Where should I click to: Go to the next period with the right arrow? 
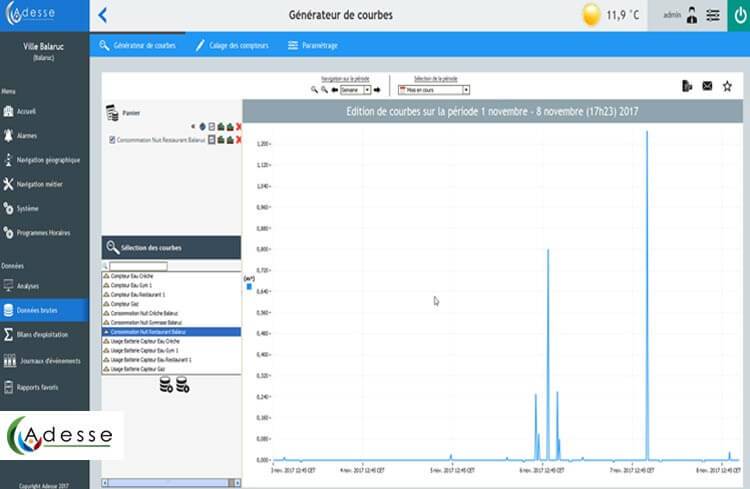pos(377,90)
